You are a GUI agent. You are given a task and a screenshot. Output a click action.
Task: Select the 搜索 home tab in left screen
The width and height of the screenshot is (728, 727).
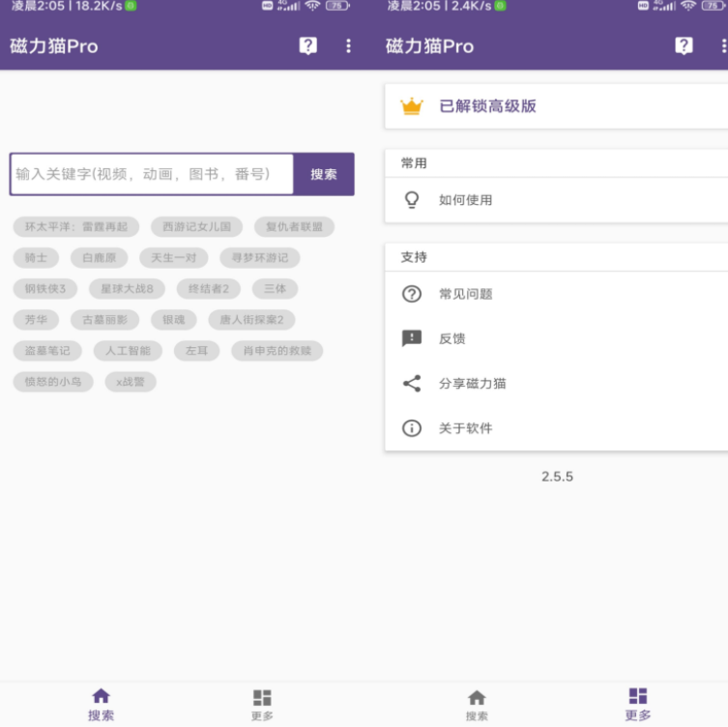[101, 704]
